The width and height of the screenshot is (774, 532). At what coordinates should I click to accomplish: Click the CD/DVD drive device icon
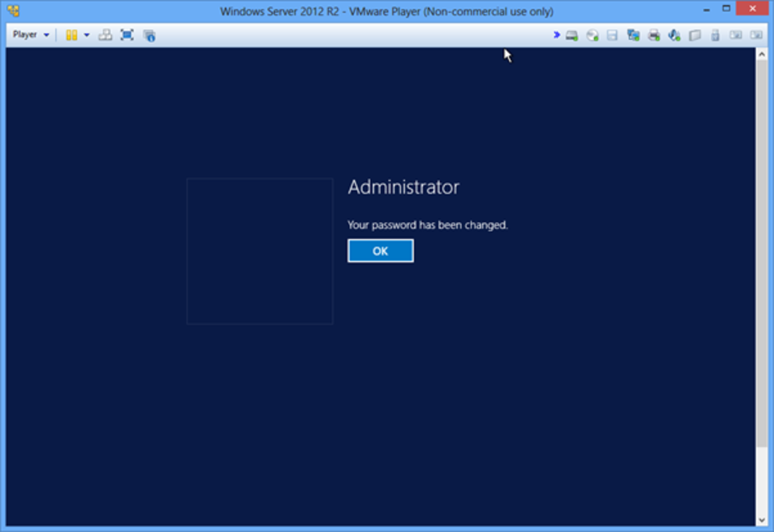(x=592, y=35)
